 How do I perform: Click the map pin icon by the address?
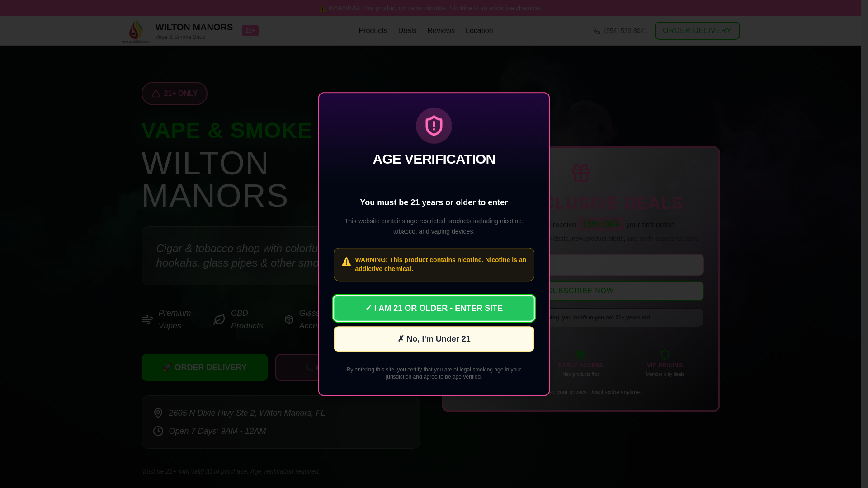tap(158, 413)
